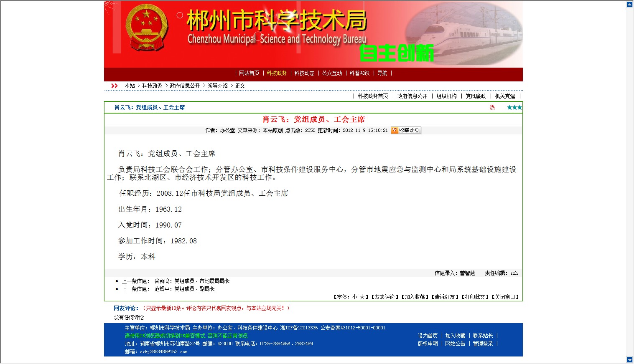The height and width of the screenshot is (364, 634).
Task: Click 告诉好友 to share the article
Action: 445,297
